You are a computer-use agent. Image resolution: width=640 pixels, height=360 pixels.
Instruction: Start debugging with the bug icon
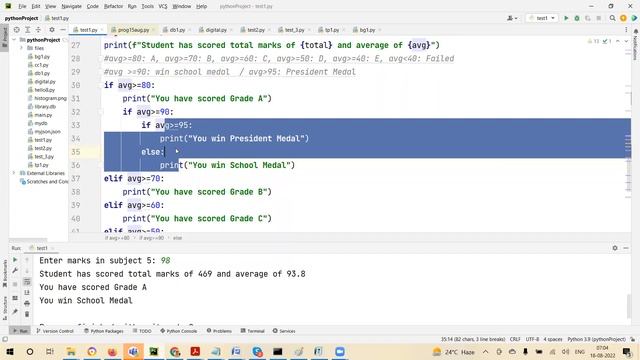coord(577,18)
